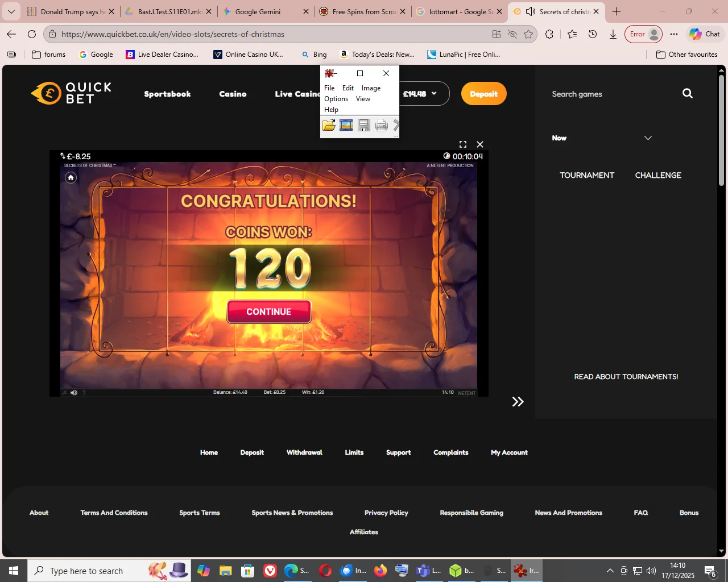Open the tab list chevron
This screenshot has width=728, height=582.
coord(11,11)
